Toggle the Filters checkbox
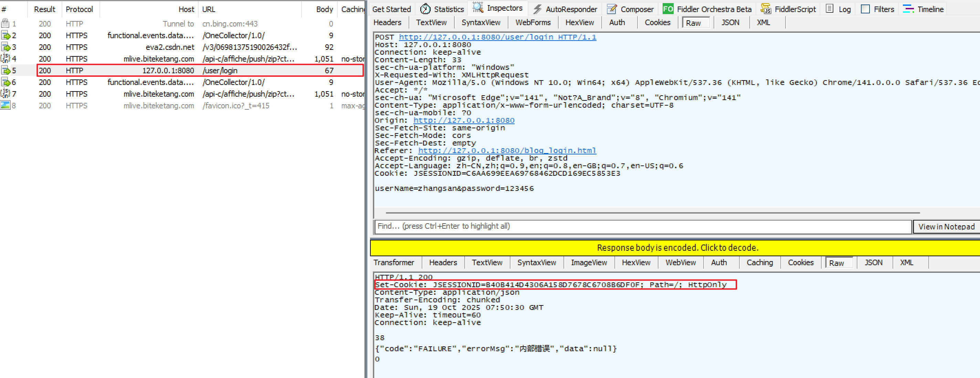Image resolution: width=980 pixels, height=378 pixels. (865, 9)
